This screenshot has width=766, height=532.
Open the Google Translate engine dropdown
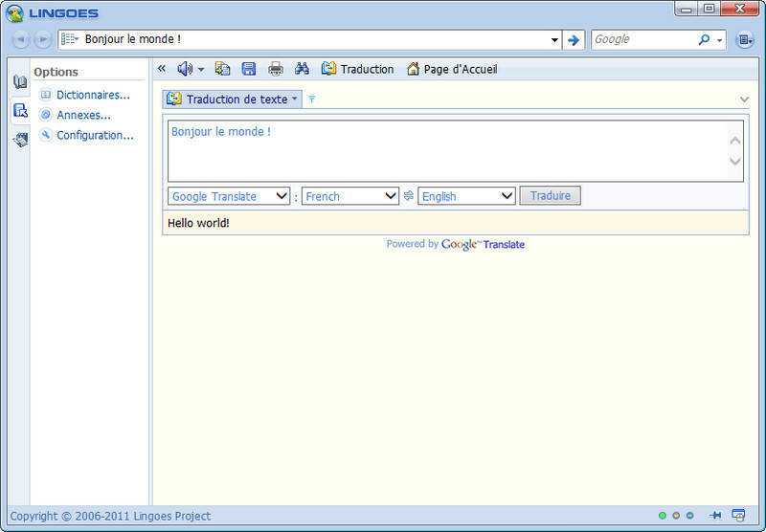click(x=229, y=196)
